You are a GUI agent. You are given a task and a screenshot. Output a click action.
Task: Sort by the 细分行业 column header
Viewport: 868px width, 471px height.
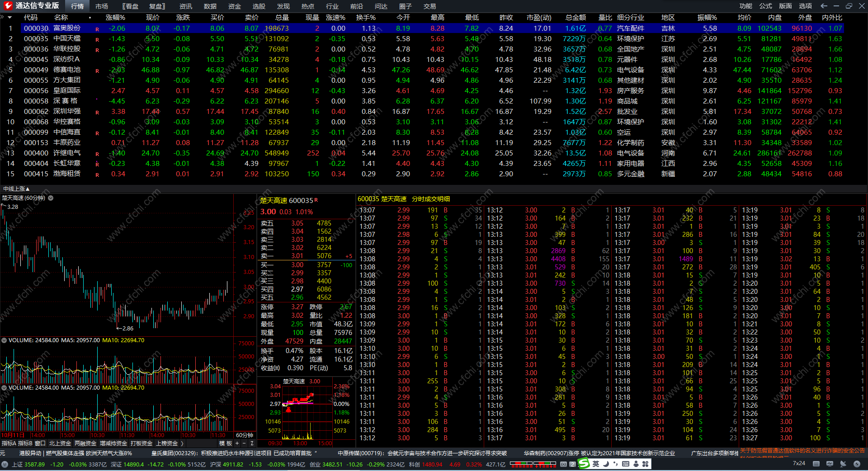tap(631, 17)
